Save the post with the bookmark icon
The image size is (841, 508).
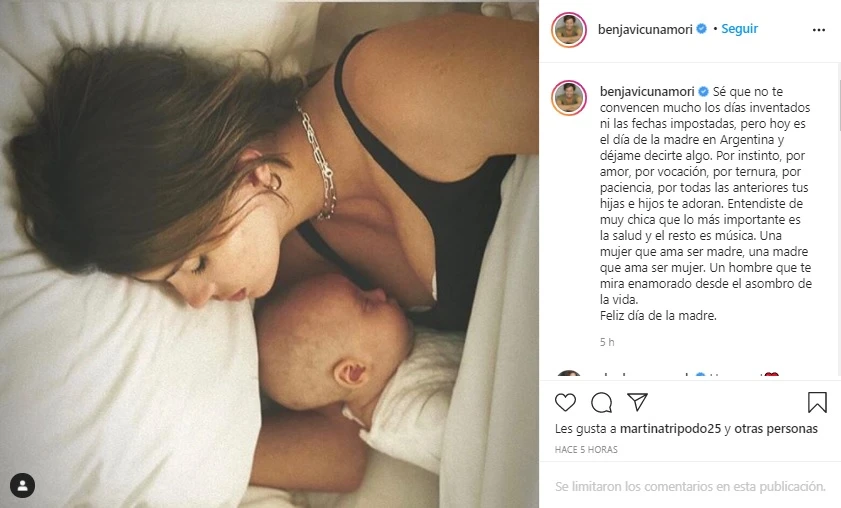coord(817,402)
